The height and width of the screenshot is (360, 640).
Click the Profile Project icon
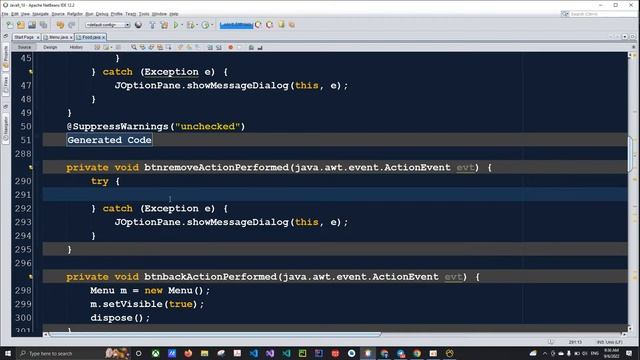pos(205,25)
